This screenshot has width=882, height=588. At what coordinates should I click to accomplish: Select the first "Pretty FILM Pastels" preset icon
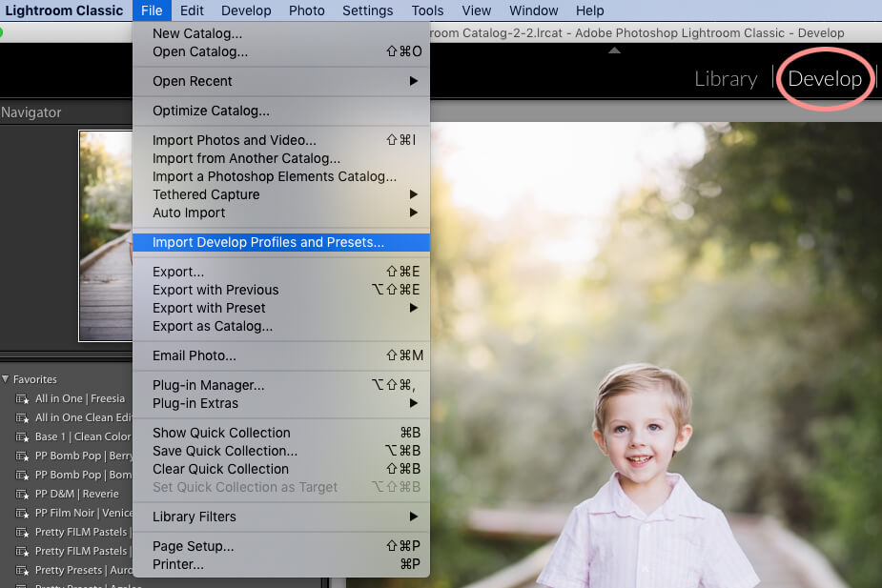[21, 532]
